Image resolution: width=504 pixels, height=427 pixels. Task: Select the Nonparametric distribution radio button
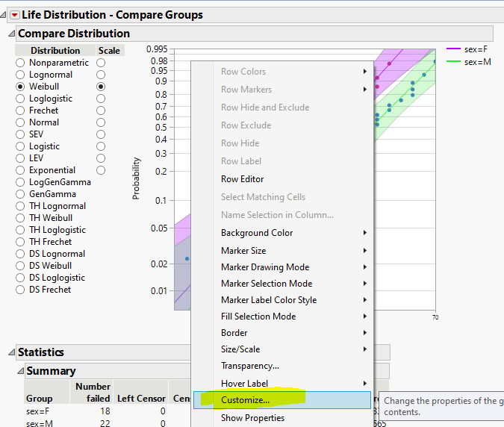pos(21,63)
